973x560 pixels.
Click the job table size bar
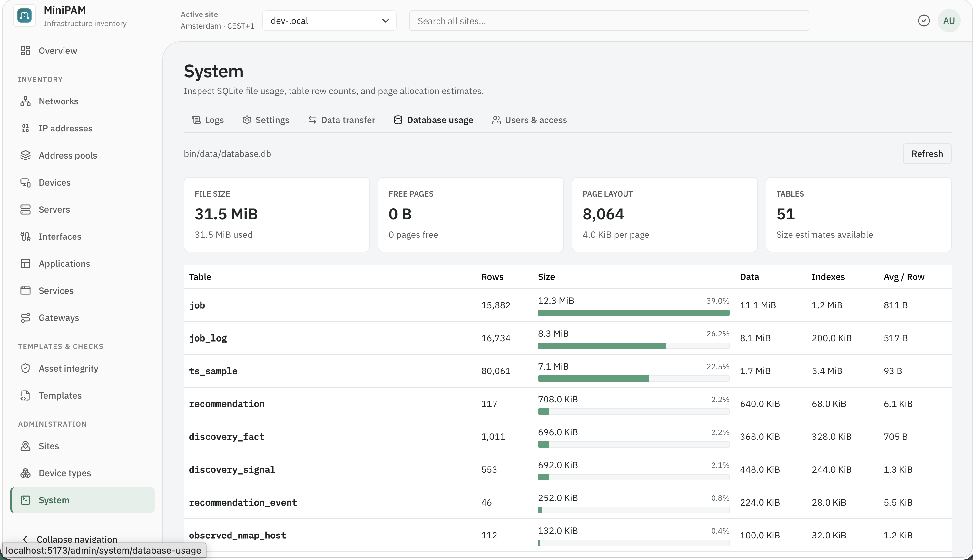(633, 313)
